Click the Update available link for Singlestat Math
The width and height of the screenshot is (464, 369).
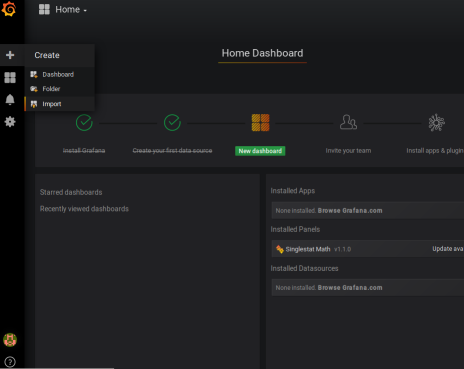(x=448, y=249)
